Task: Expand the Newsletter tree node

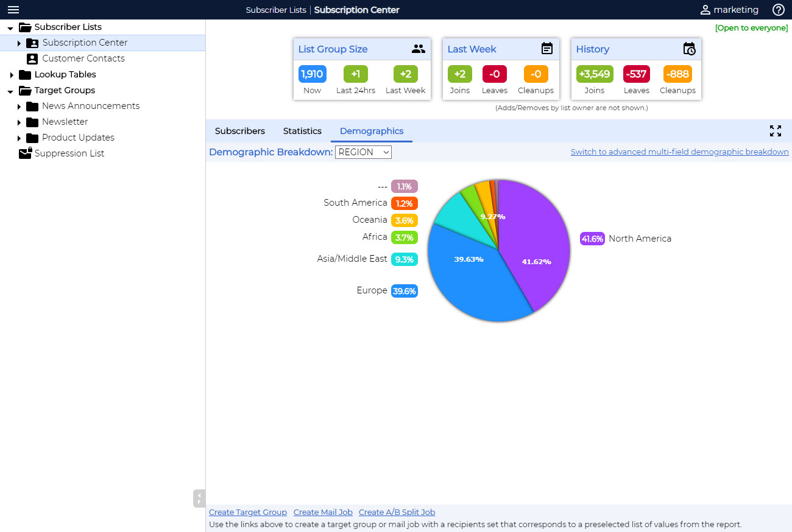Action: [19, 122]
